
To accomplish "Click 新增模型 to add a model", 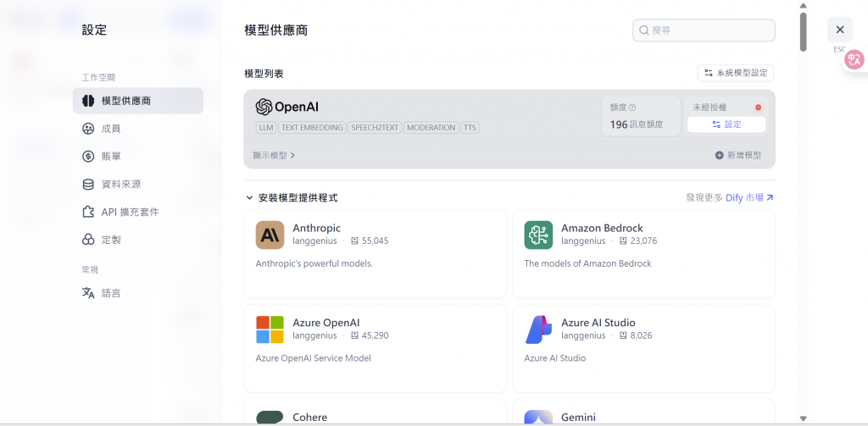I will 738,156.
